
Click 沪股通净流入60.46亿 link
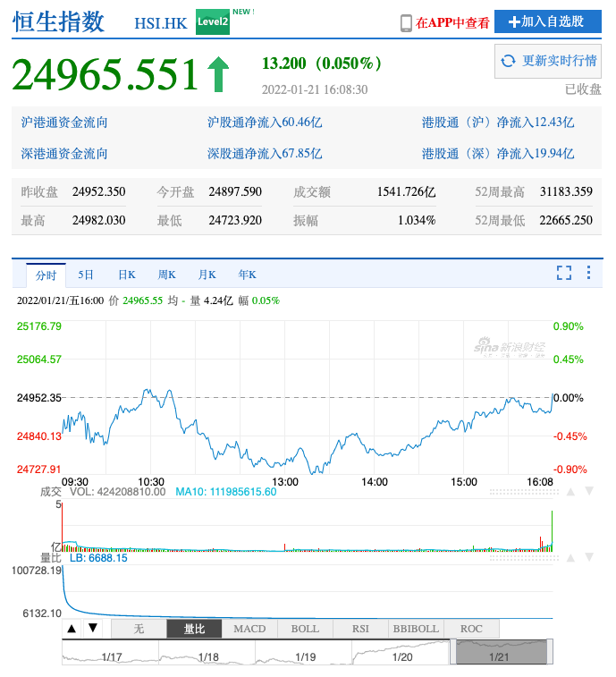(265, 123)
